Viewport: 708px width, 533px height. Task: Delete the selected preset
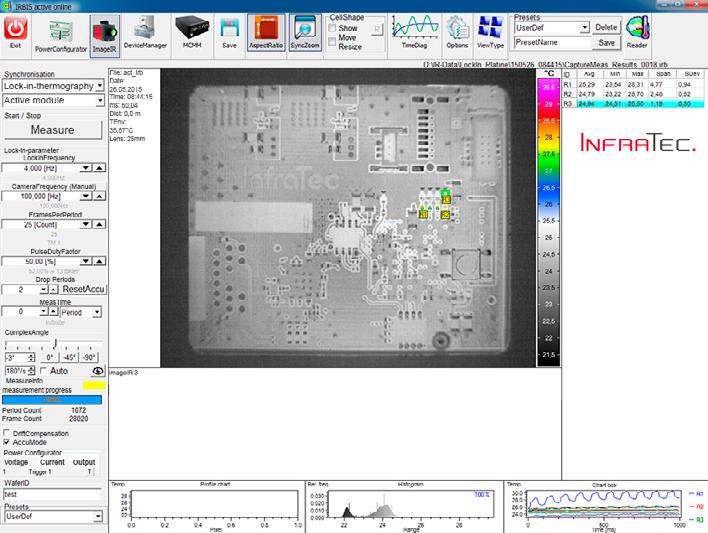pos(606,28)
